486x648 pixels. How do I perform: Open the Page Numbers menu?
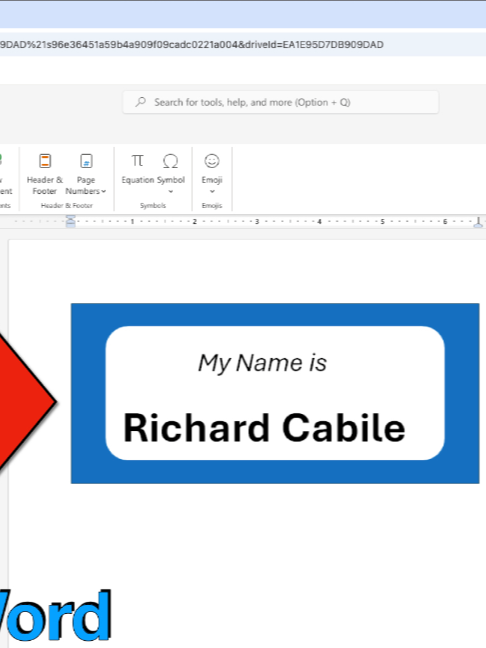click(86, 174)
